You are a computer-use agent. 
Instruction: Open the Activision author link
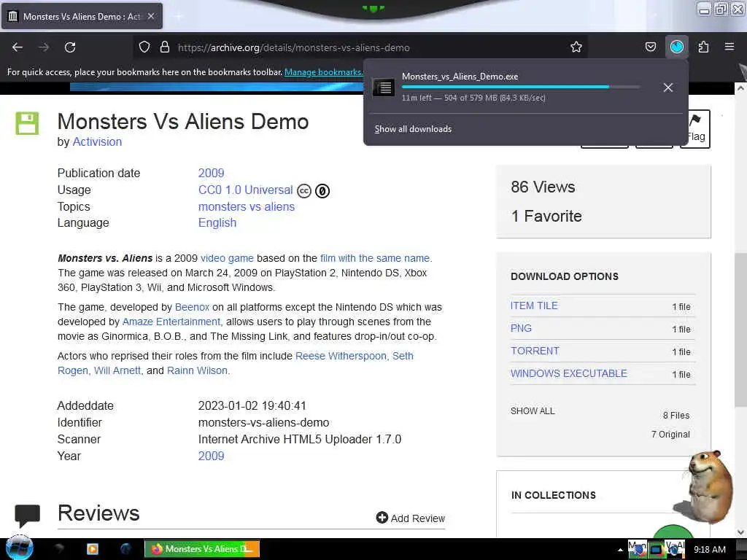point(97,142)
